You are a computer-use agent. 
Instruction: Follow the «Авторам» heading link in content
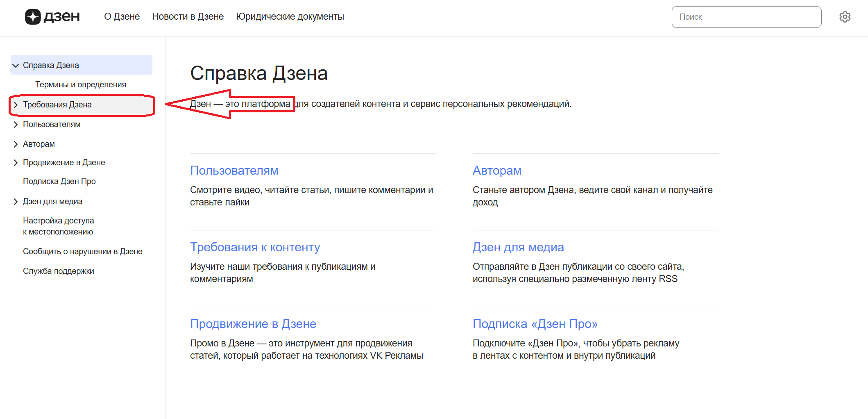pyautogui.click(x=497, y=171)
